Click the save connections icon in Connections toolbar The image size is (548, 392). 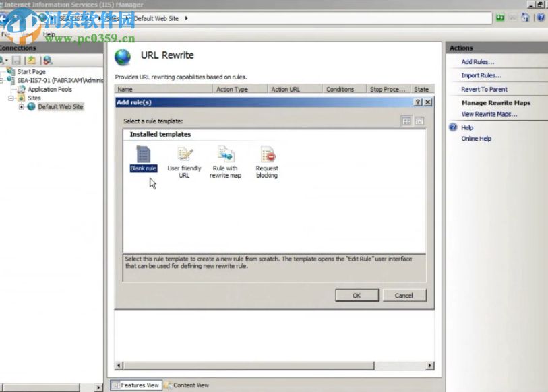(x=16, y=60)
